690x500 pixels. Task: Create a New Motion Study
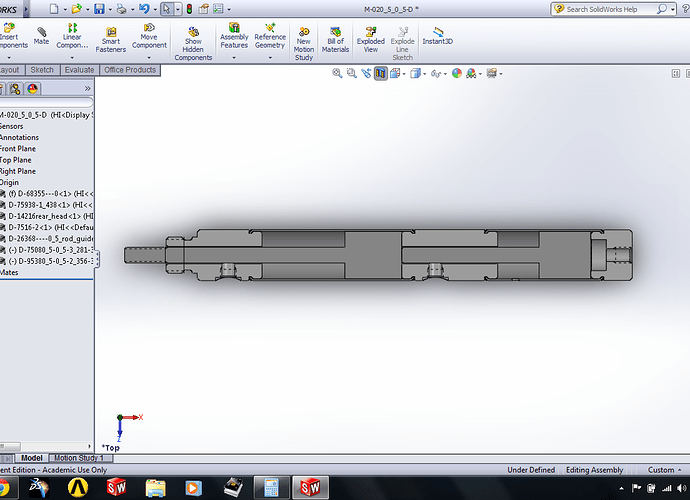click(304, 43)
